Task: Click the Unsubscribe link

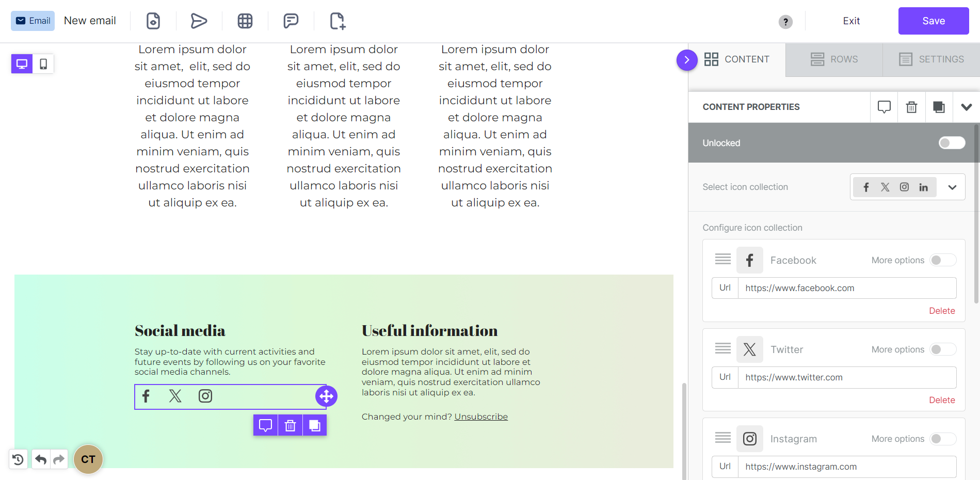Action: pos(481,417)
